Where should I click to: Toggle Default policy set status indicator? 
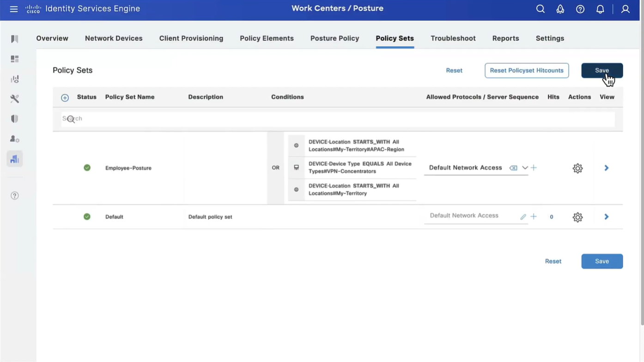87,216
